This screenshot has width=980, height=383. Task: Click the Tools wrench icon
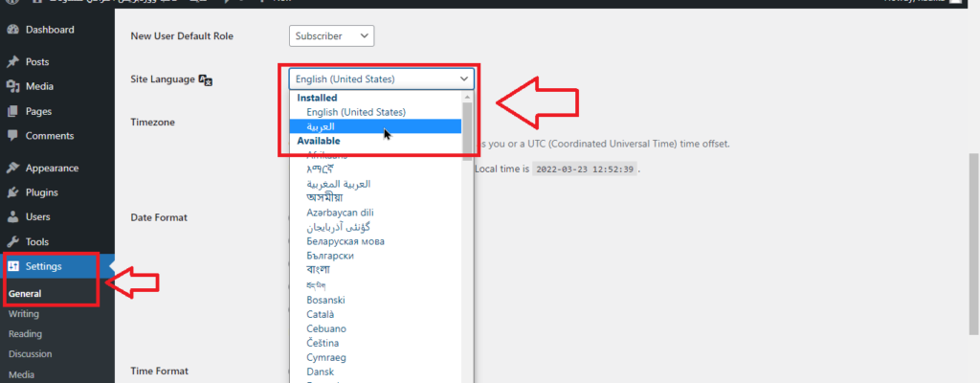[x=12, y=242]
